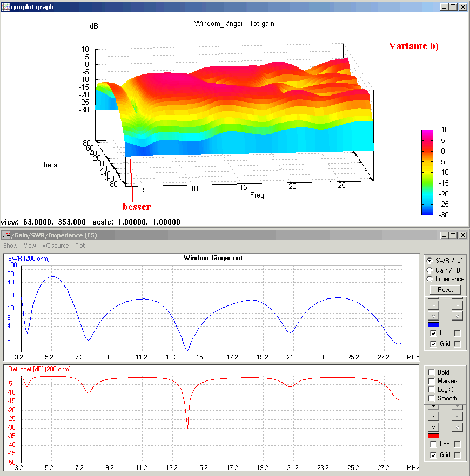
Task: Click the Reset button
Action: (445, 290)
